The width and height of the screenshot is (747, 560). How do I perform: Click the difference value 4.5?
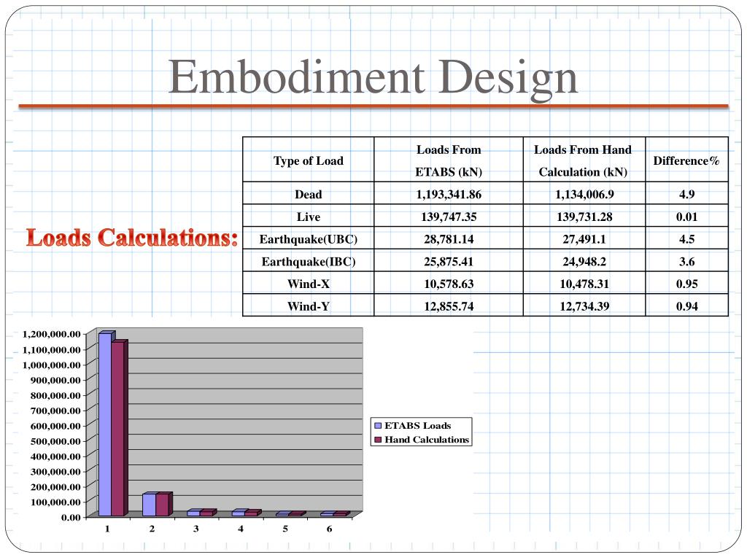tap(686, 239)
